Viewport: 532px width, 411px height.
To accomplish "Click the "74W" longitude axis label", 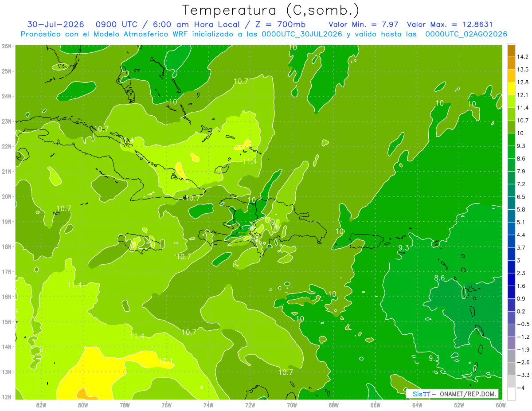I will (208, 404).
